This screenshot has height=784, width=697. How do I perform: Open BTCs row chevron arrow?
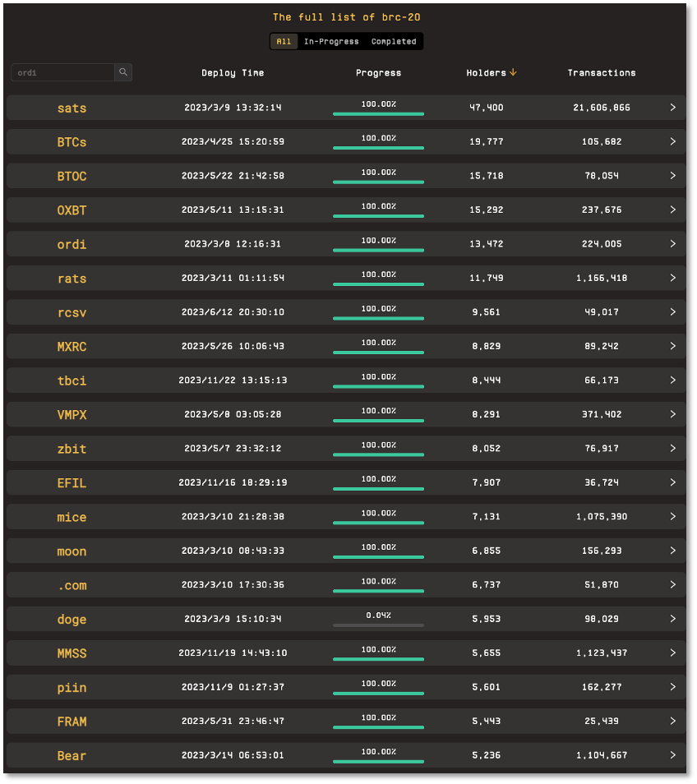click(672, 141)
